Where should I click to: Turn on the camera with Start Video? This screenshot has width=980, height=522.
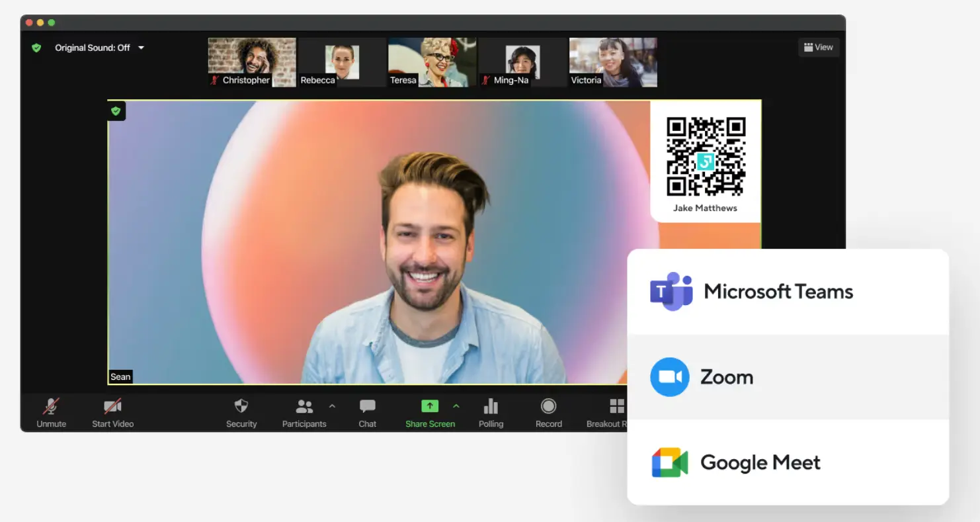[113, 413]
